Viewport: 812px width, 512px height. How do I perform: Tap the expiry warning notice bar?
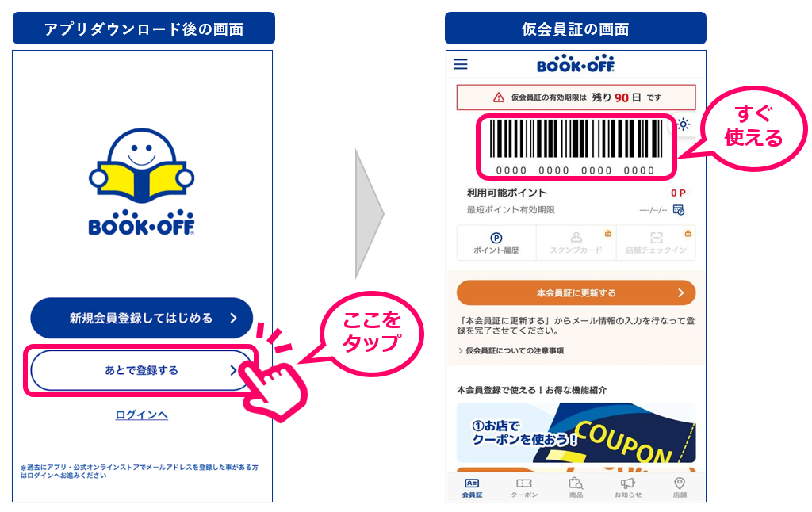(x=576, y=97)
